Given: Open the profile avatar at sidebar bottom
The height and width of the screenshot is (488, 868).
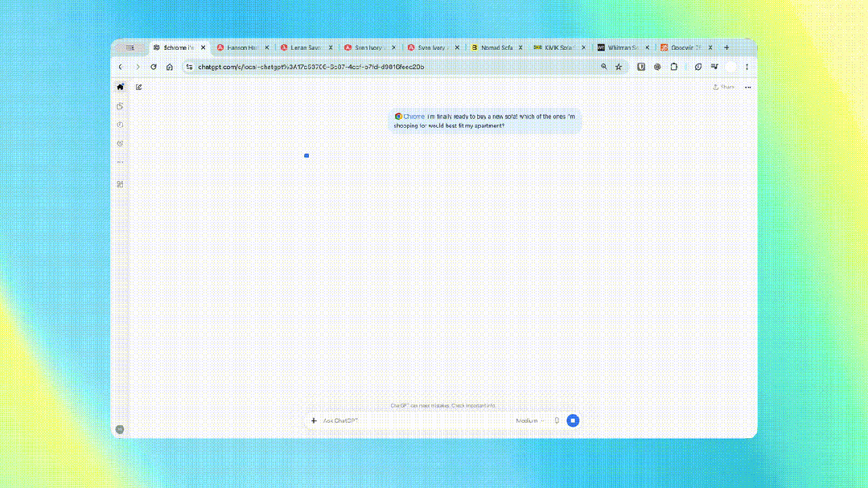Looking at the screenshot, I should click(120, 429).
